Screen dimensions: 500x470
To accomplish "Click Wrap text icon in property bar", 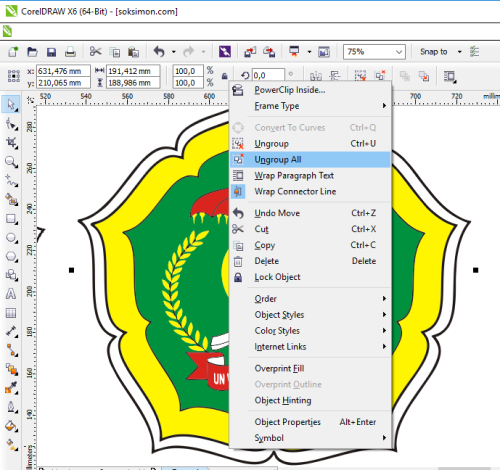I will (449, 76).
